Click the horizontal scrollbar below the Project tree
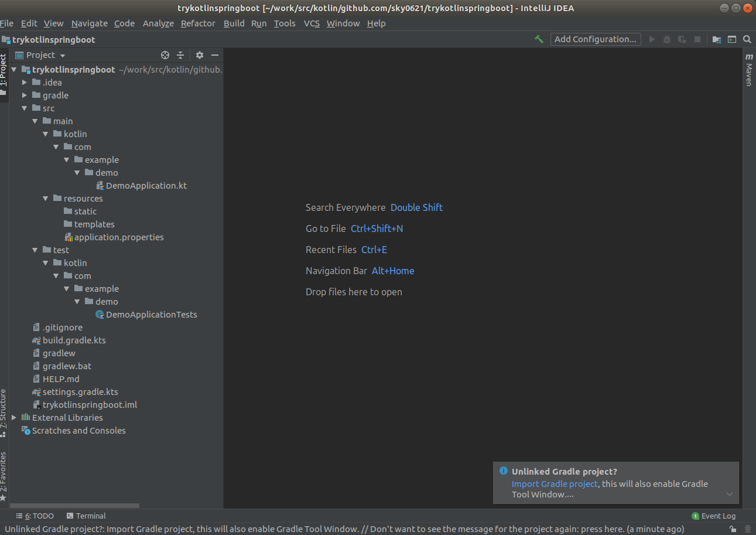This screenshot has width=756, height=535. tap(74, 505)
